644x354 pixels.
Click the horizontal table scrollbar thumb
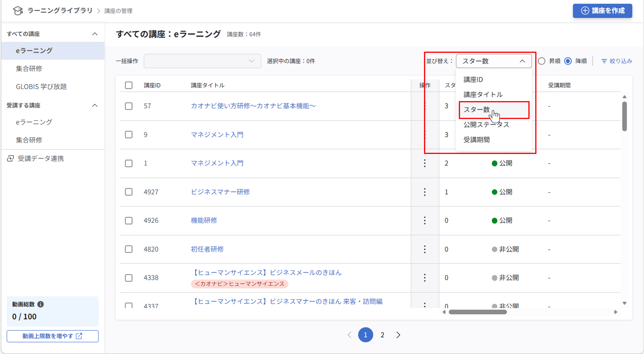point(477,312)
